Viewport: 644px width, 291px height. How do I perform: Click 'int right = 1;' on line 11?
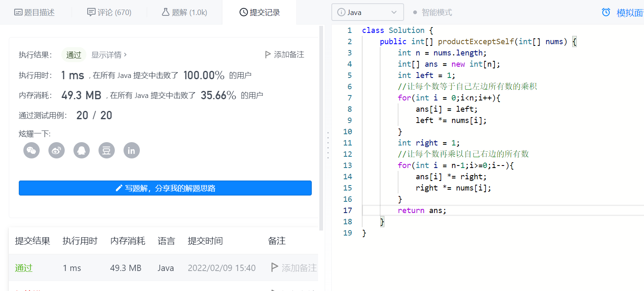(429, 143)
